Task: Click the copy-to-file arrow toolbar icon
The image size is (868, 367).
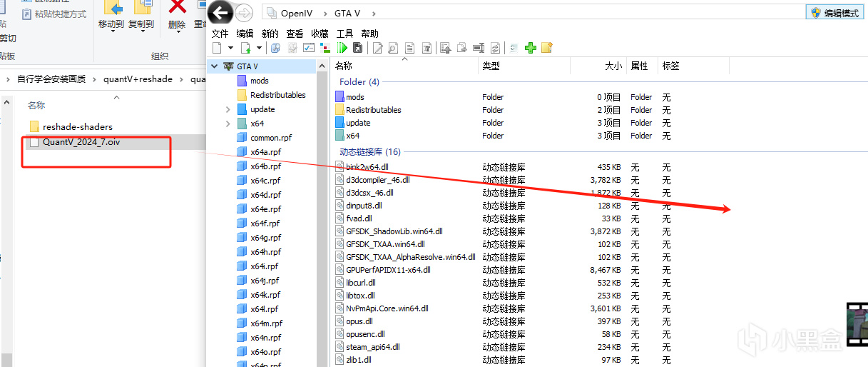Action: [461, 48]
